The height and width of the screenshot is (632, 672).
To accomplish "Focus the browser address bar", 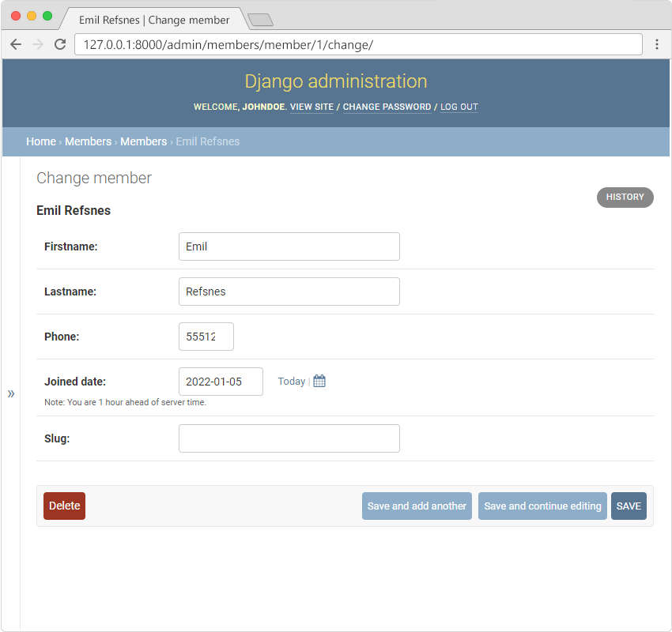I will click(356, 44).
